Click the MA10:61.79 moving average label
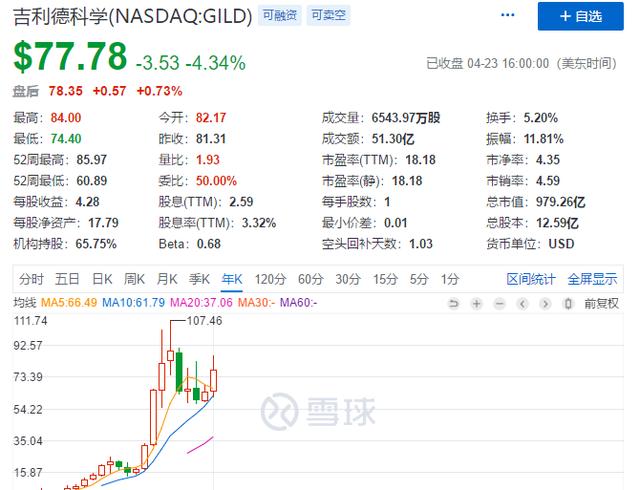This screenshot has height=490, width=640. [x=133, y=303]
